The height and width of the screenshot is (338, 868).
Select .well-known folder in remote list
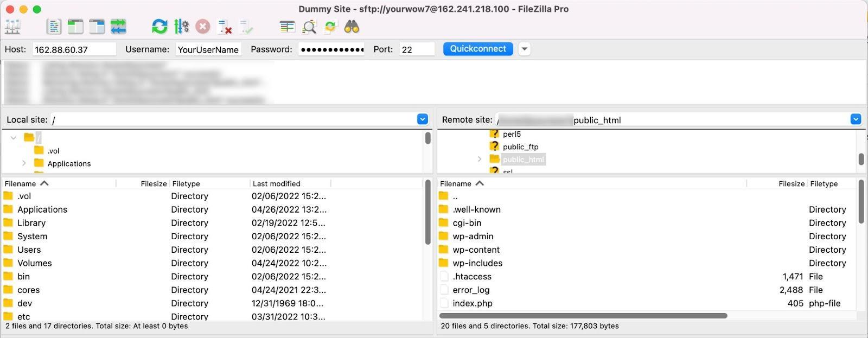647,209
